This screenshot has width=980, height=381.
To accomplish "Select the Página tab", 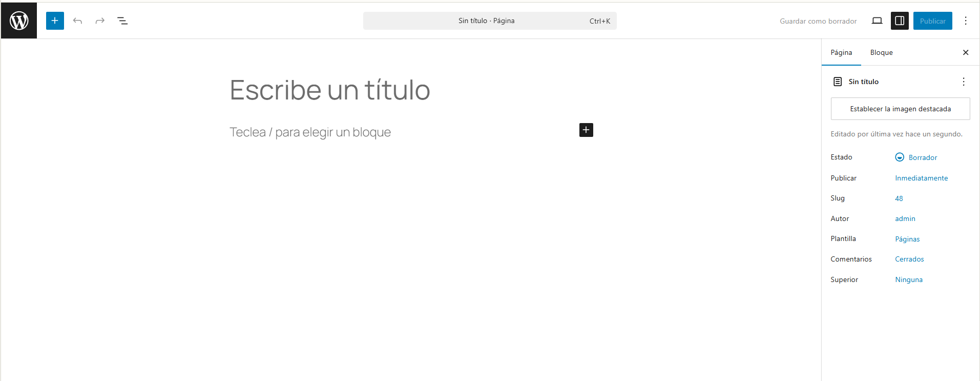I will [x=841, y=52].
